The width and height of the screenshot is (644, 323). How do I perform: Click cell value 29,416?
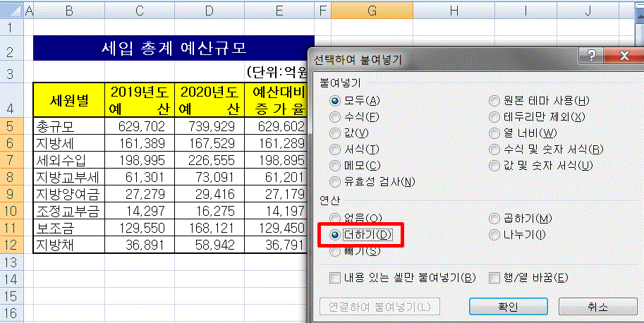pyautogui.click(x=209, y=194)
